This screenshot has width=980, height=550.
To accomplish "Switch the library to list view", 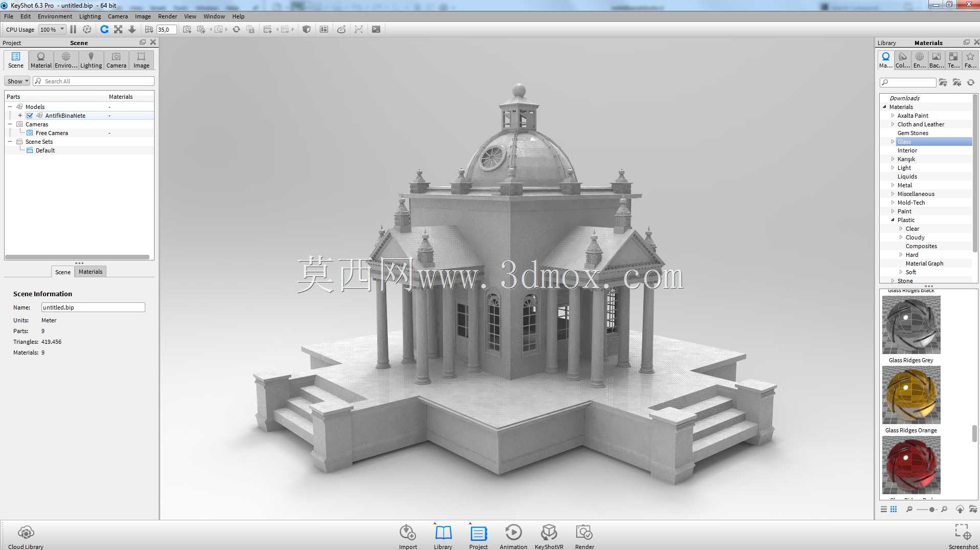I will tap(884, 509).
